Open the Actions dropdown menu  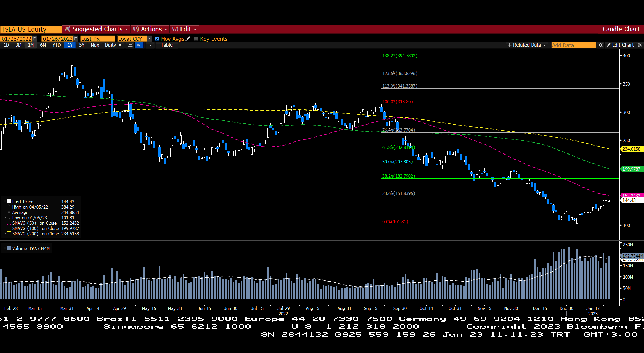coord(150,29)
